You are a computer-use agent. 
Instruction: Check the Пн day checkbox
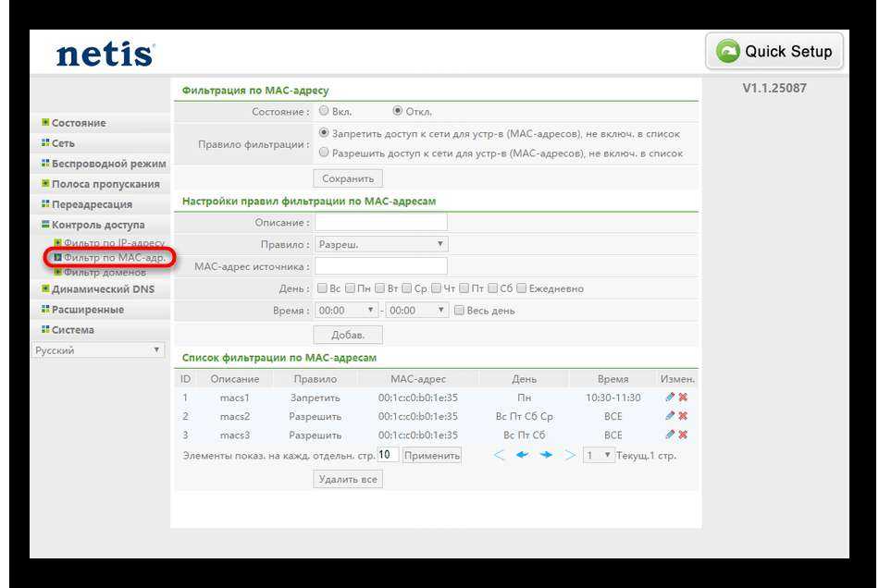pyautogui.click(x=350, y=288)
